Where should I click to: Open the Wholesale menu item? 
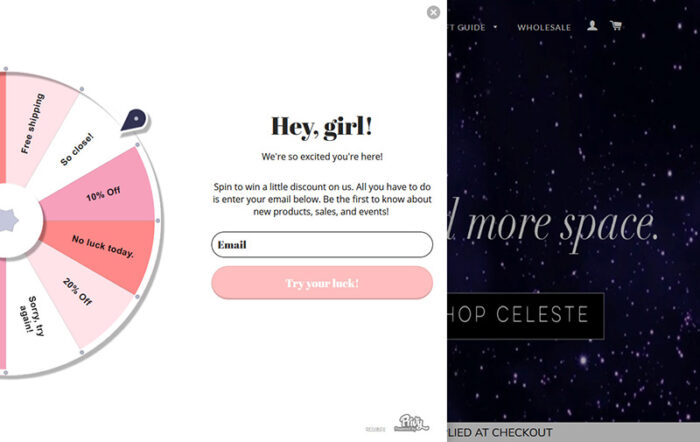544,27
